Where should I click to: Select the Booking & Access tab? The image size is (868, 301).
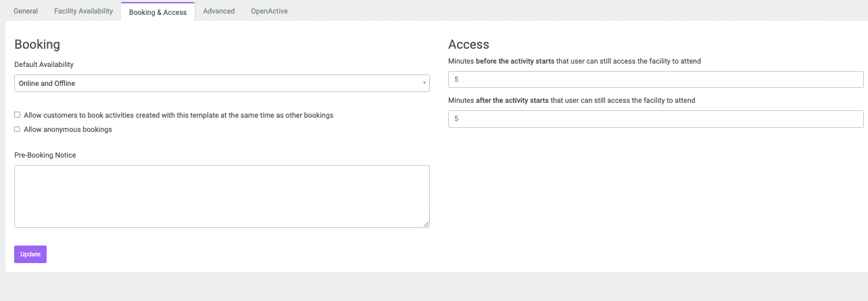click(158, 11)
